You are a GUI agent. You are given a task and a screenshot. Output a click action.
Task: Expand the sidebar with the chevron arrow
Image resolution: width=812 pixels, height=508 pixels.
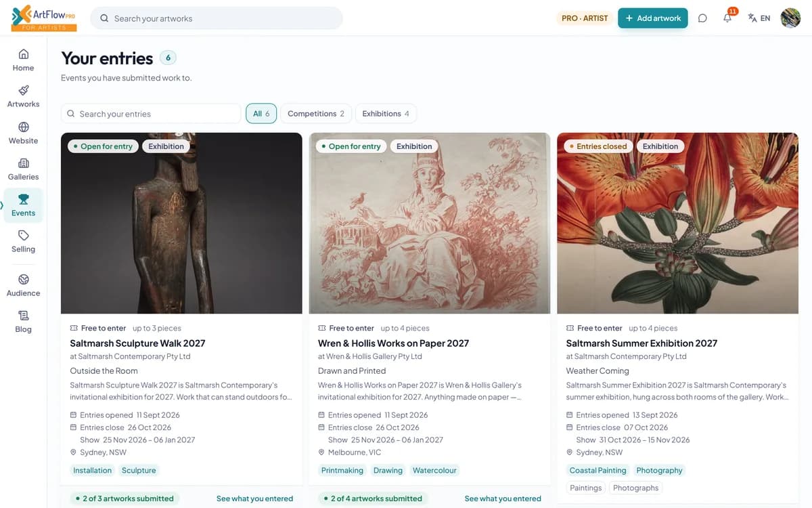coord(2,205)
